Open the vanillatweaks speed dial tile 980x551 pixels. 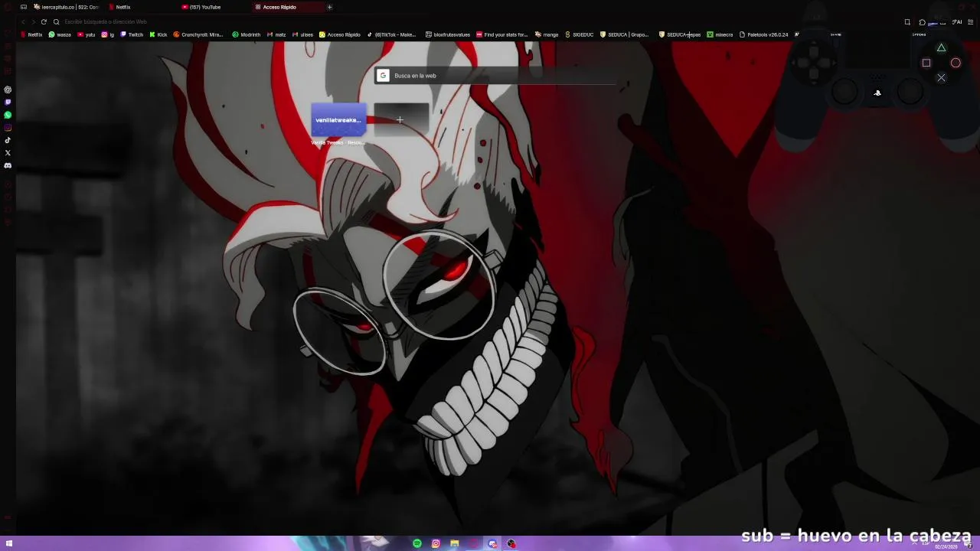(x=338, y=120)
